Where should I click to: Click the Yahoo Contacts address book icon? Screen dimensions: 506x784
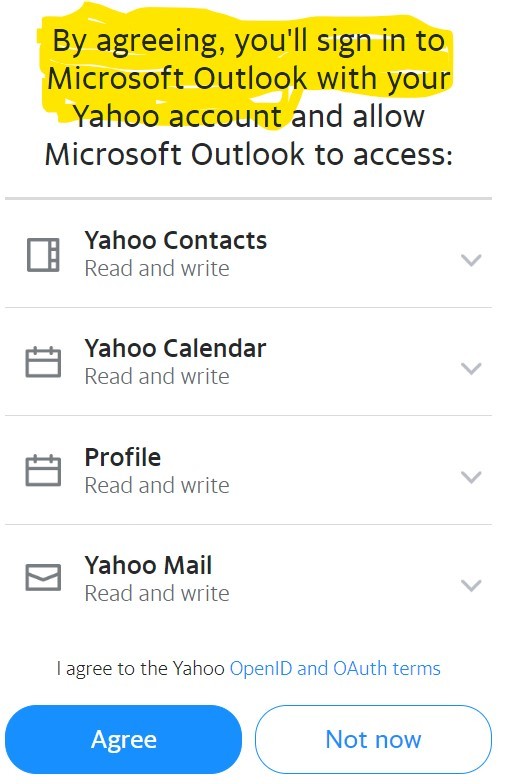point(43,255)
